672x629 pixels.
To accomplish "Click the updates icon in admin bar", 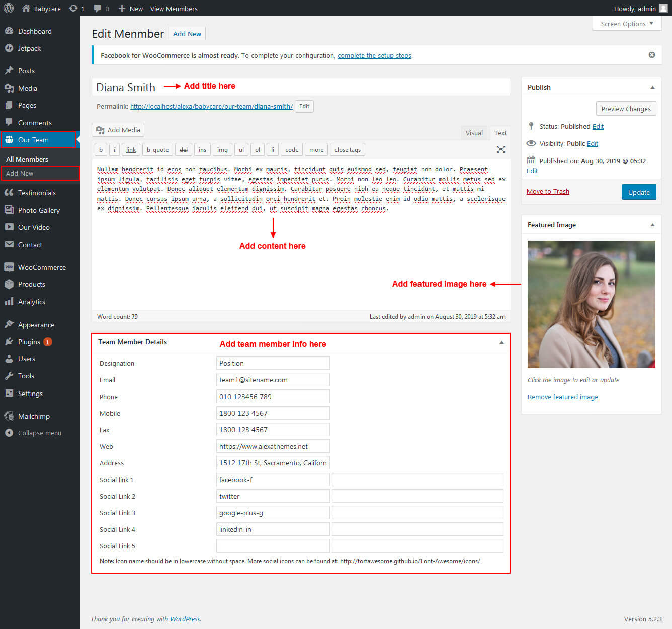I will coord(77,9).
